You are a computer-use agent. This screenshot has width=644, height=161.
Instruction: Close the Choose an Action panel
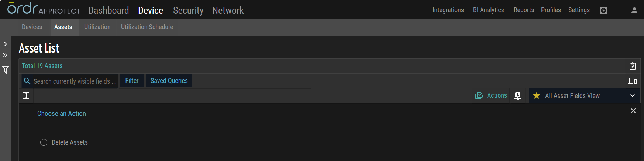pos(633,111)
